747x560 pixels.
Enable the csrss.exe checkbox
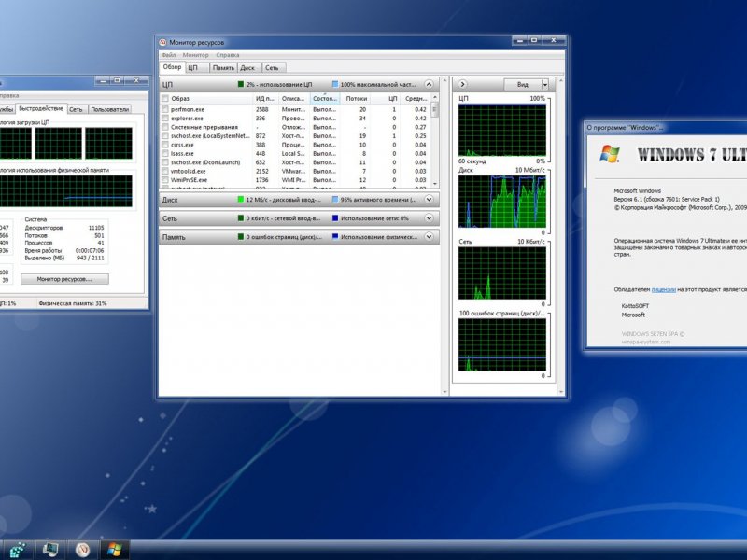pos(165,145)
